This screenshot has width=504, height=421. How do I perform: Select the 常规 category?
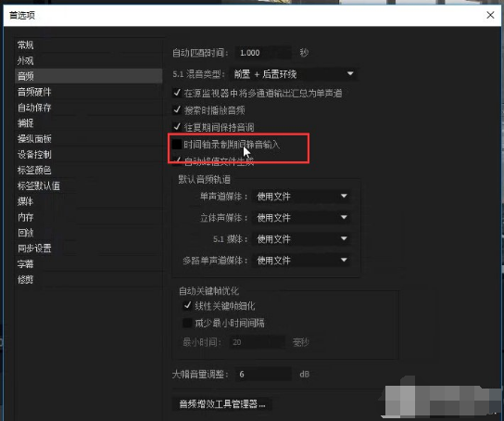click(25, 45)
